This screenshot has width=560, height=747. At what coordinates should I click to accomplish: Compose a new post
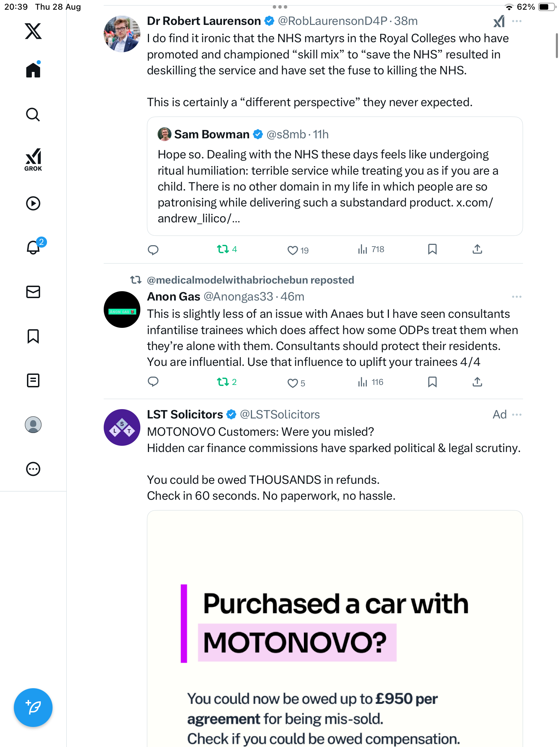(33, 708)
